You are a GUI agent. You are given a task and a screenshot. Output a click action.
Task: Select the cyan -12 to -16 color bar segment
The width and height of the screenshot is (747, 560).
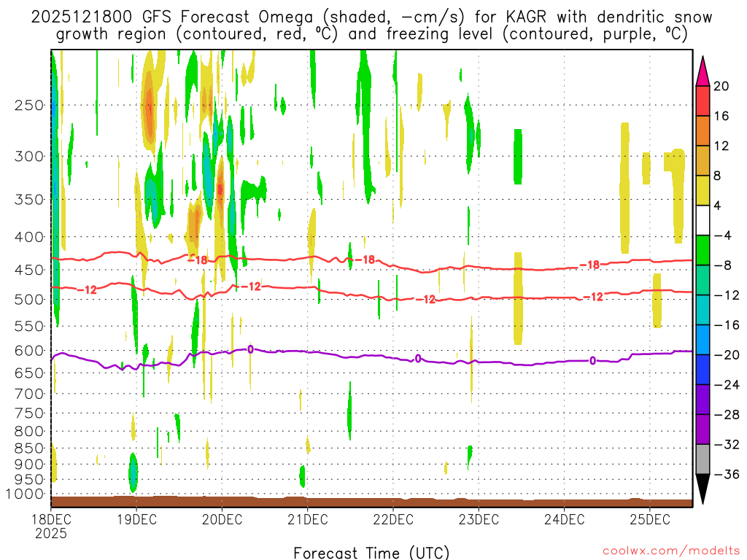tap(703, 310)
